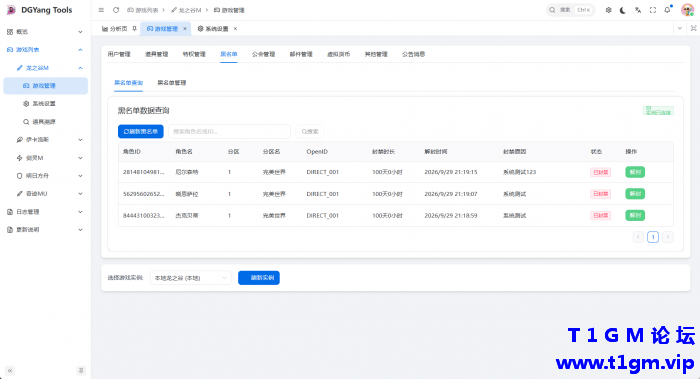Open the 特权管理 tab
Image resolution: width=700 pixels, height=379 pixels.
tap(194, 54)
